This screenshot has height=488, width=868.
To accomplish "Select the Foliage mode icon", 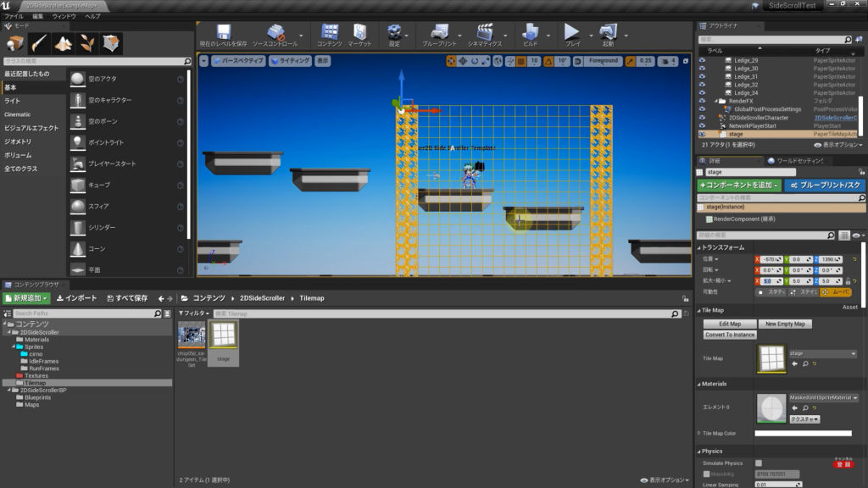I will pos(87,42).
